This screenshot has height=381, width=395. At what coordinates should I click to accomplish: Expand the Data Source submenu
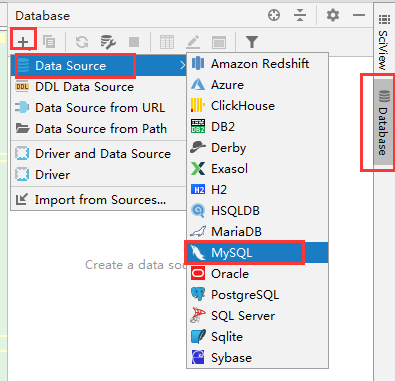pos(99,66)
